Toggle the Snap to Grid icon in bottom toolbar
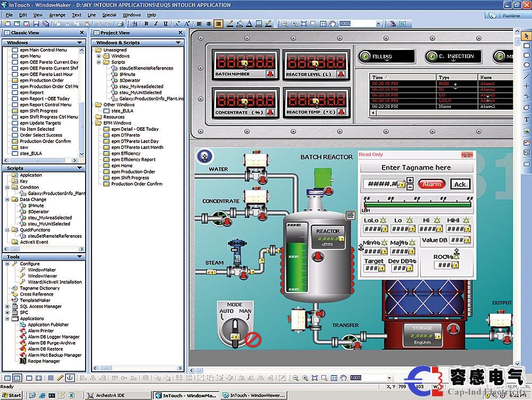Viewport: 532px width, 400px height. (51, 378)
